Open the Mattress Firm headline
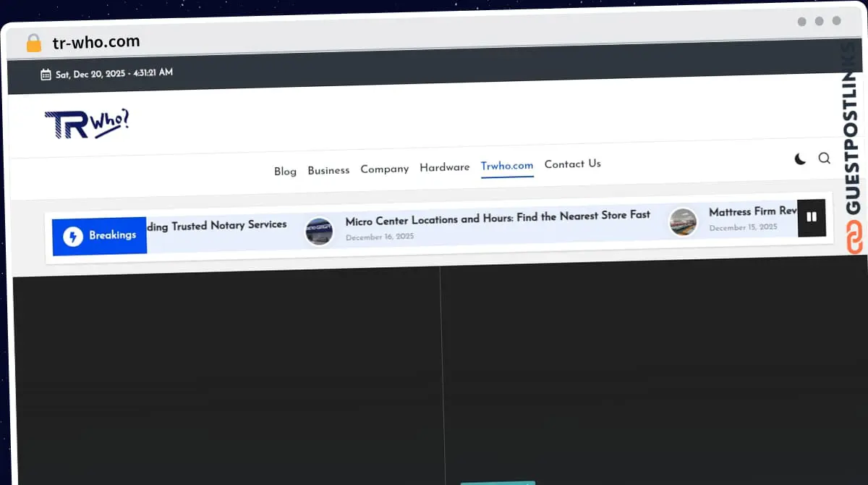Image resolution: width=868 pixels, height=485 pixels. click(x=752, y=211)
